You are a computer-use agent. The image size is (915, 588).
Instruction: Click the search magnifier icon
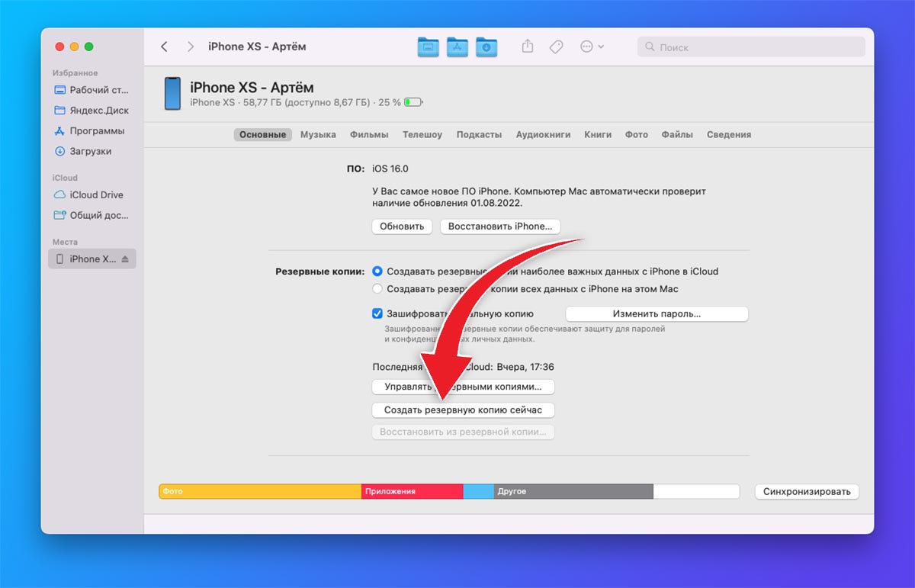[650, 47]
